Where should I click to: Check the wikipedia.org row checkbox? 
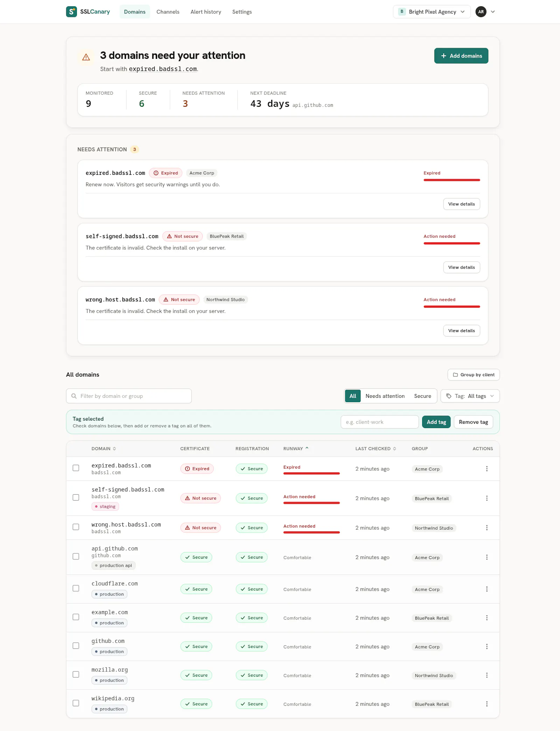76,703
